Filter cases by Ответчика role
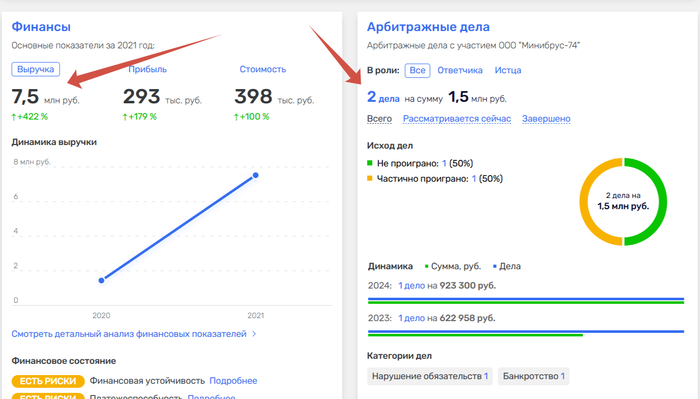This screenshot has width=700, height=399. tap(460, 71)
